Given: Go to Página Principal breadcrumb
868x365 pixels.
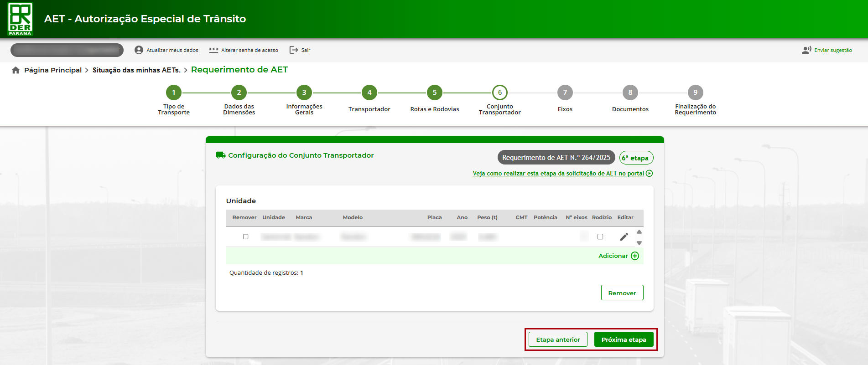Looking at the screenshot, I should click(53, 70).
